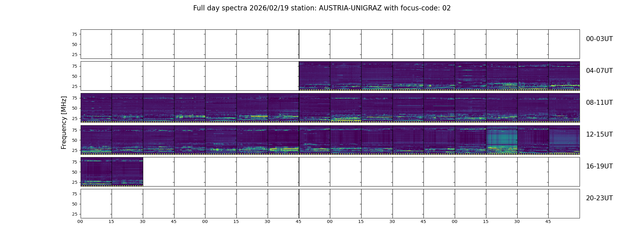Viewport: 644px width, 245px height.
Task: Click the 50 MHz tick of the 04-07UT row
Action: pos(75,76)
